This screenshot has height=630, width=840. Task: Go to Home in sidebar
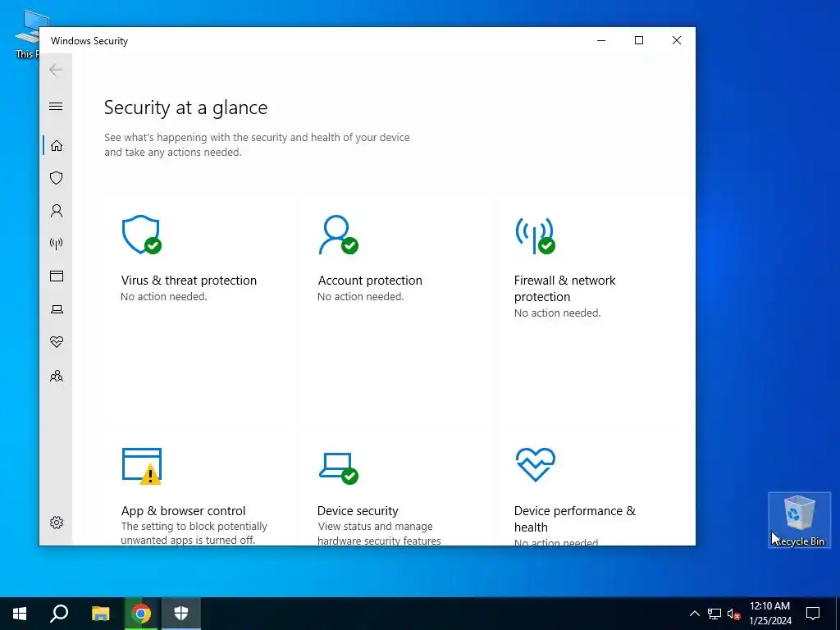(57, 146)
